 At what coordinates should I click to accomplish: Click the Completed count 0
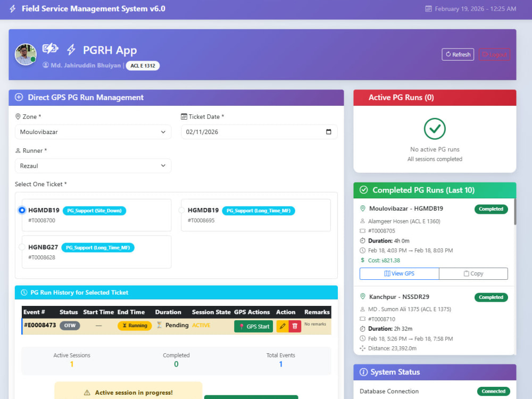click(x=176, y=364)
